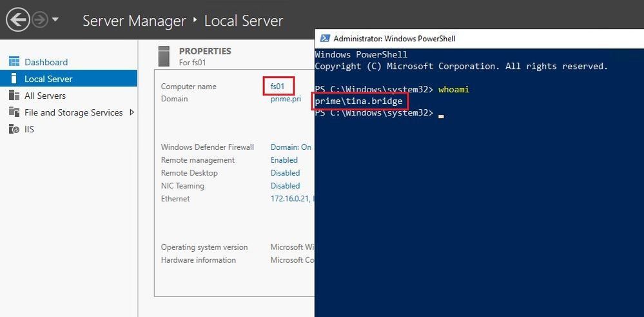The width and height of the screenshot is (644, 317).
Task: Click the 'Domain' property label
Action: click(x=174, y=99)
